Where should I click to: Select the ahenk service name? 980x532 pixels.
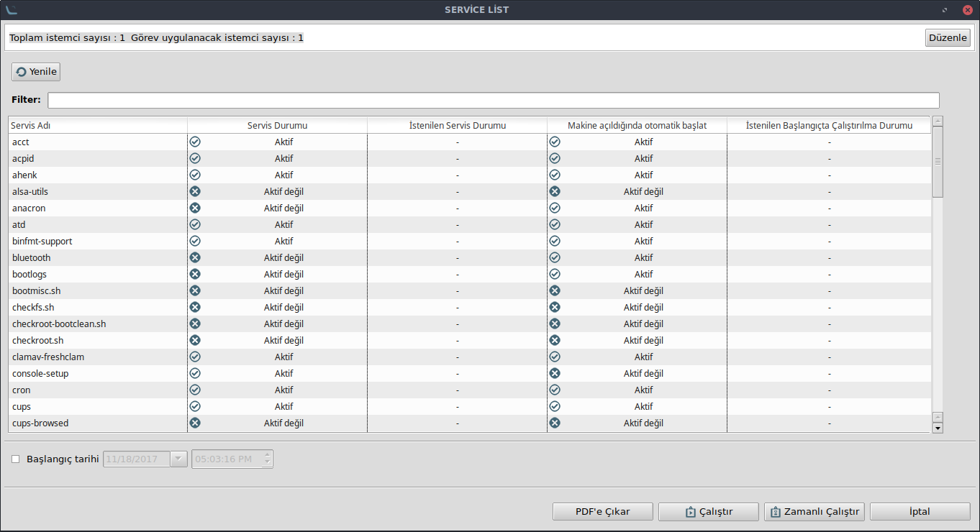coord(24,175)
